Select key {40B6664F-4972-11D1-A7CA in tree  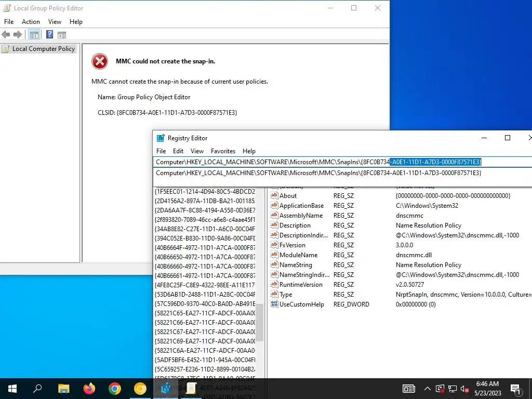pyautogui.click(x=205, y=247)
